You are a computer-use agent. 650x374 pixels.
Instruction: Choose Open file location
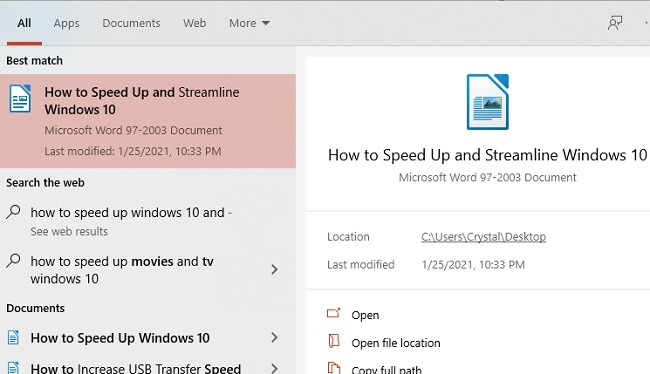(x=396, y=343)
